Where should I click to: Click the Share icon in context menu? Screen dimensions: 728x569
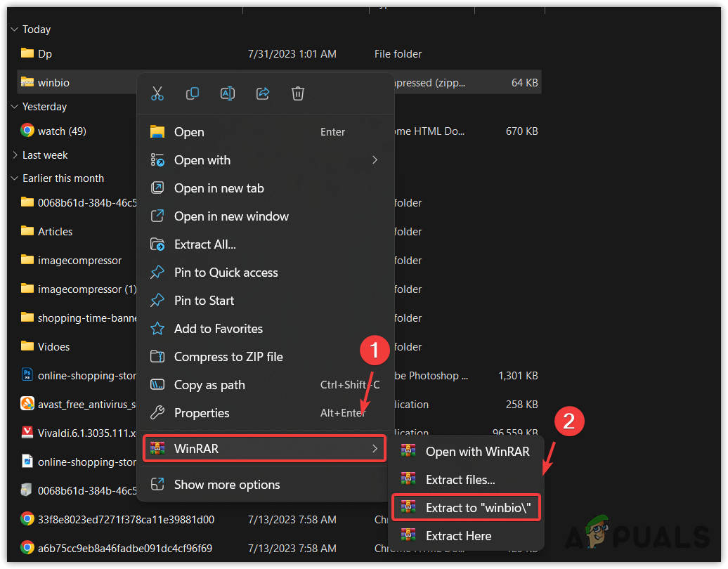263,93
